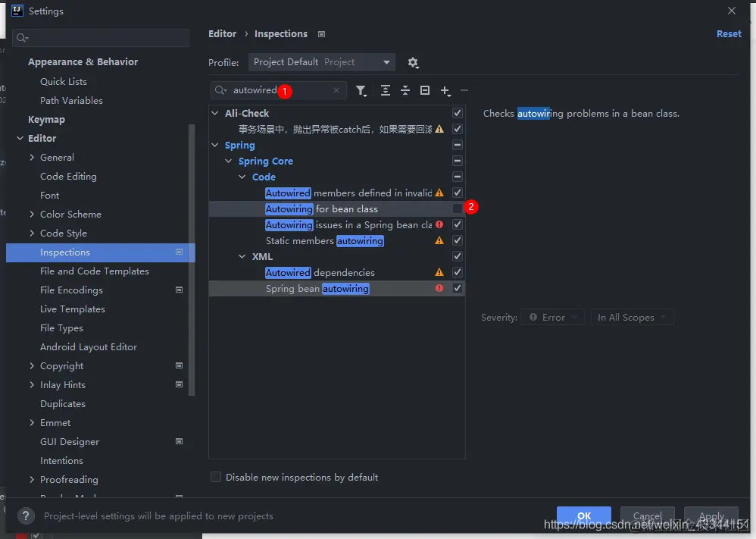Toggle Autowiring issues in a Spring bean checkbox
The width and height of the screenshot is (756, 539).
[457, 224]
